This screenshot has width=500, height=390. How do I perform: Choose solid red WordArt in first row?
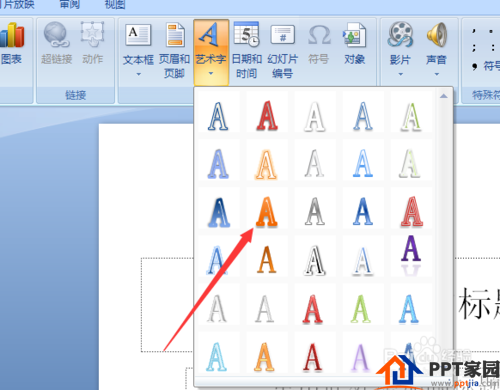tap(267, 116)
